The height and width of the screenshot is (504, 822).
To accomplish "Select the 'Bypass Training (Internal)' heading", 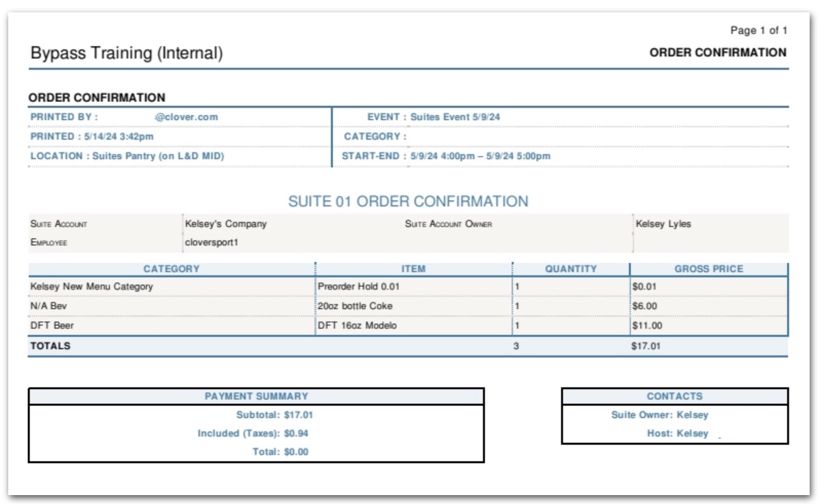I will [127, 53].
